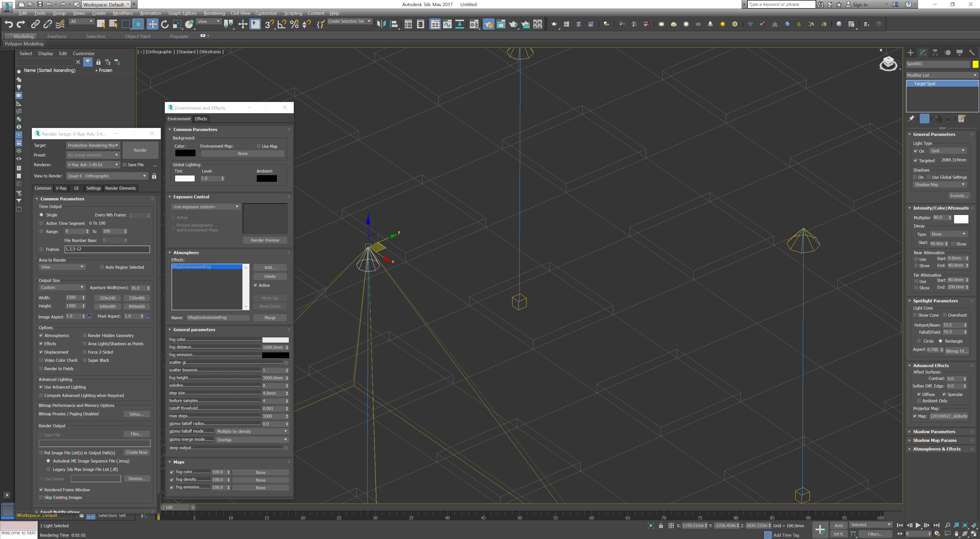
Task: Open the fog color swatch
Action: 275,340
